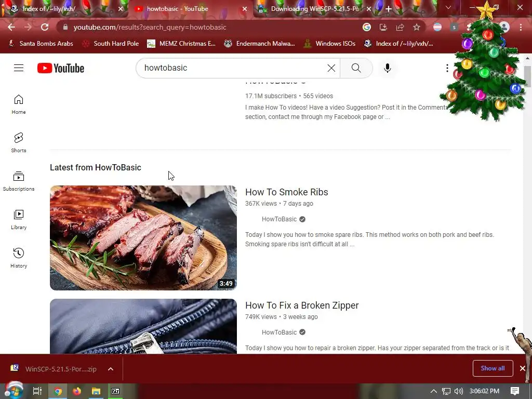Open the YouTube hamburger guide menu
532x399 pixels.
coord(19,68)
